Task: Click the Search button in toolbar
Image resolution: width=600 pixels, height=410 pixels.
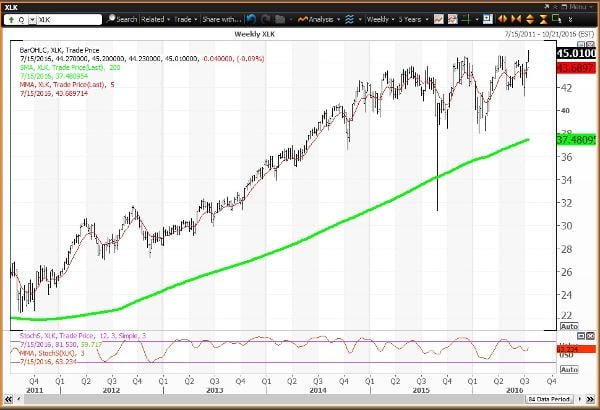Action: [x=122, y=18]
